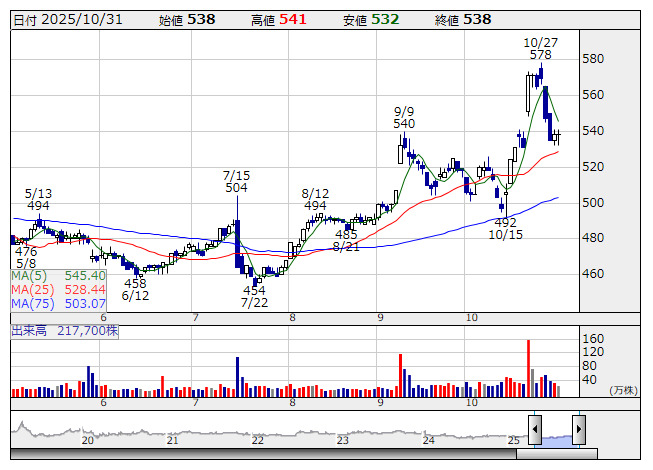Click the MA(25) 528.44 legend entry
Screen dimensions: 653x470
click(x=58, y=290)
